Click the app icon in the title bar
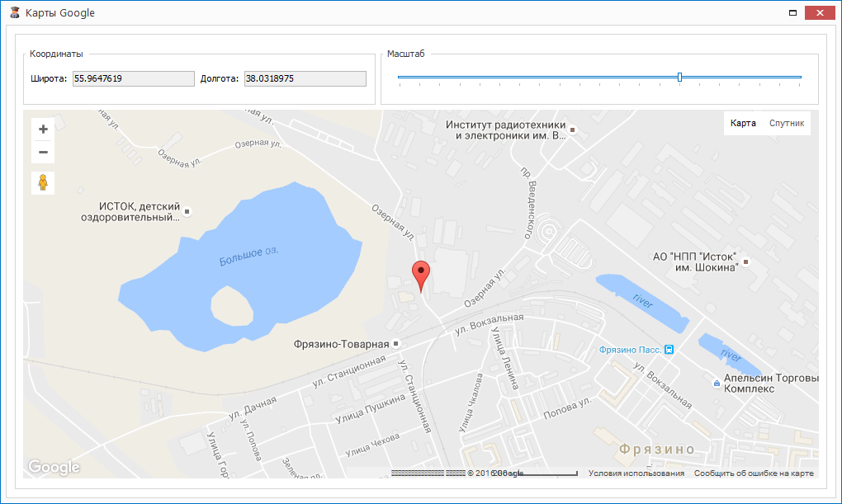Image resolution: width=842 pixels, height=504 pixels. (15, 12)
